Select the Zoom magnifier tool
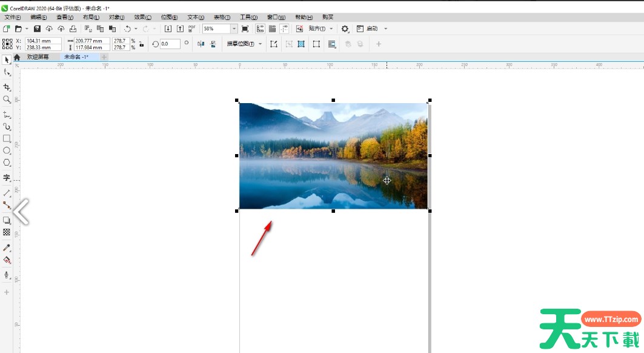This screenshot has height=353, width=644. pyautogui.click(x=7, y=99)
